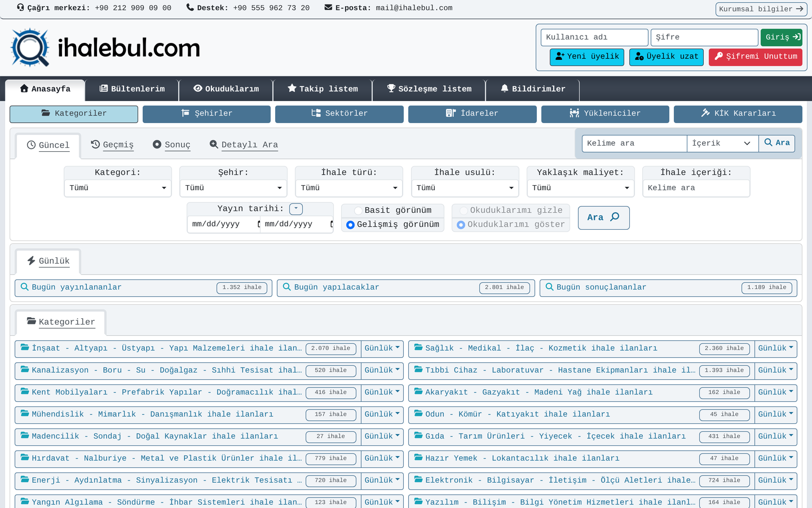Select the Şehirler button
Screen dimensions: 812x508
pyautogui.click(x=206, y=114)
